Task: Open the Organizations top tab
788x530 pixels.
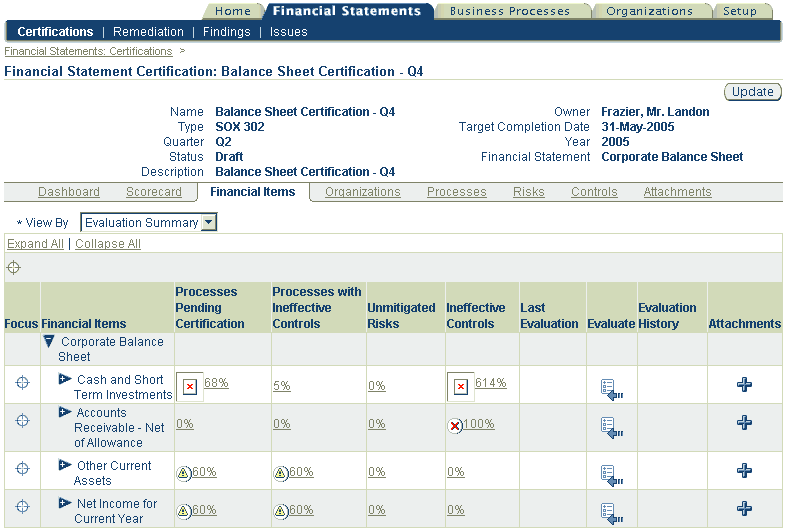Action: [649, 11]
